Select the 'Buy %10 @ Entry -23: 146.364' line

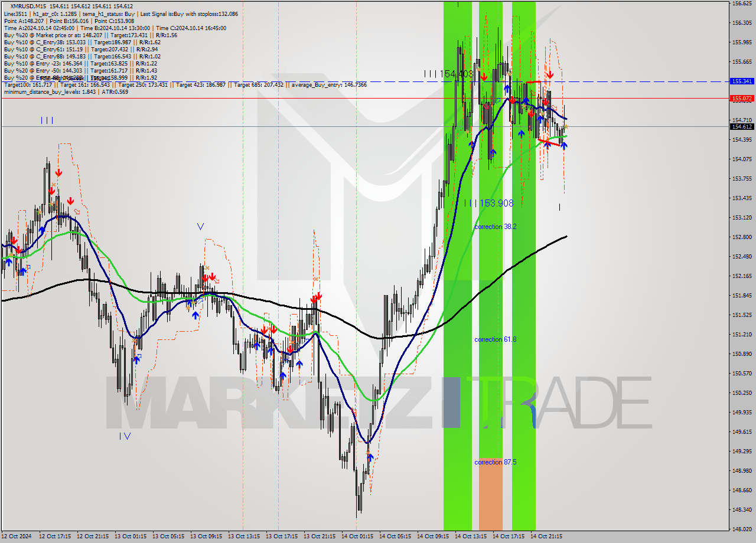[80, 63]
